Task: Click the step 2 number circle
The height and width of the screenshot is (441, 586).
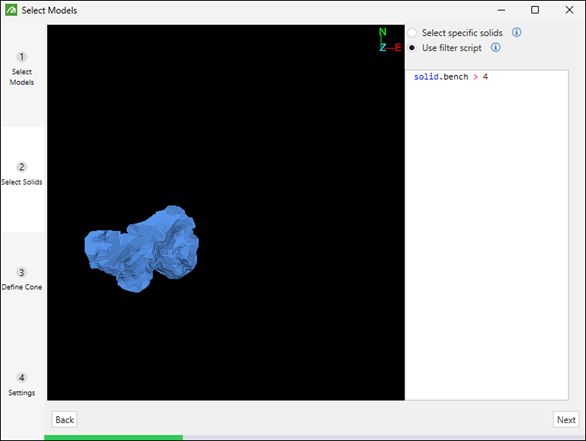Action: coord(22,167)
